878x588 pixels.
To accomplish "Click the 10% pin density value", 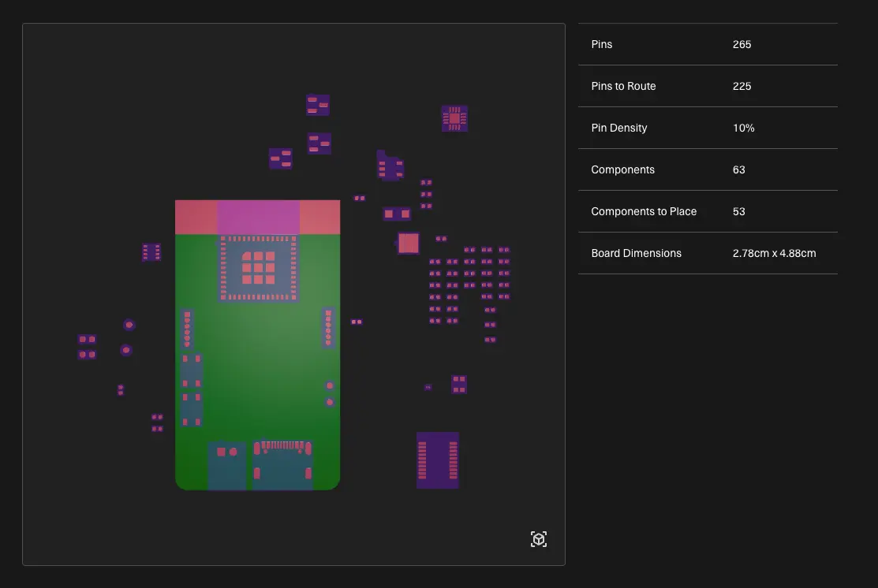I will pos(743,128).
